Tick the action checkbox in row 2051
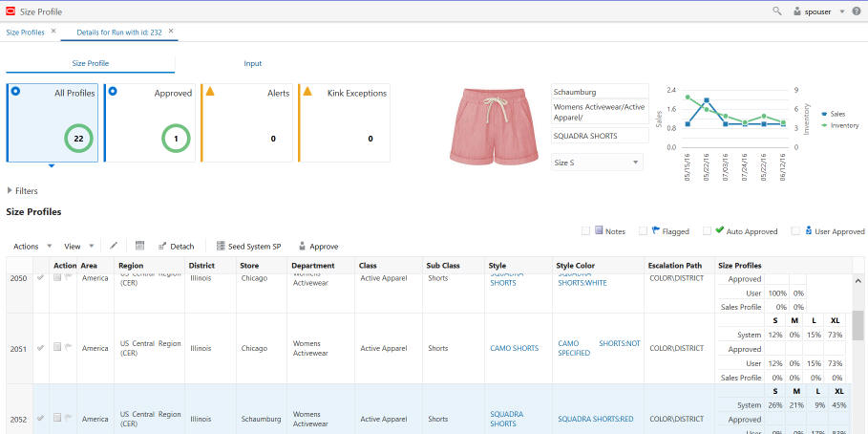Image resolution: width=868 pixels, height=434 pixels. [x=57, y=347]
